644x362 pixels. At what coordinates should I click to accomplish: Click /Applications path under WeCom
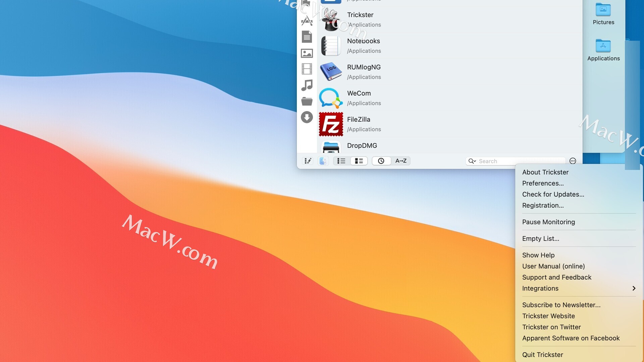pos(364,103)
